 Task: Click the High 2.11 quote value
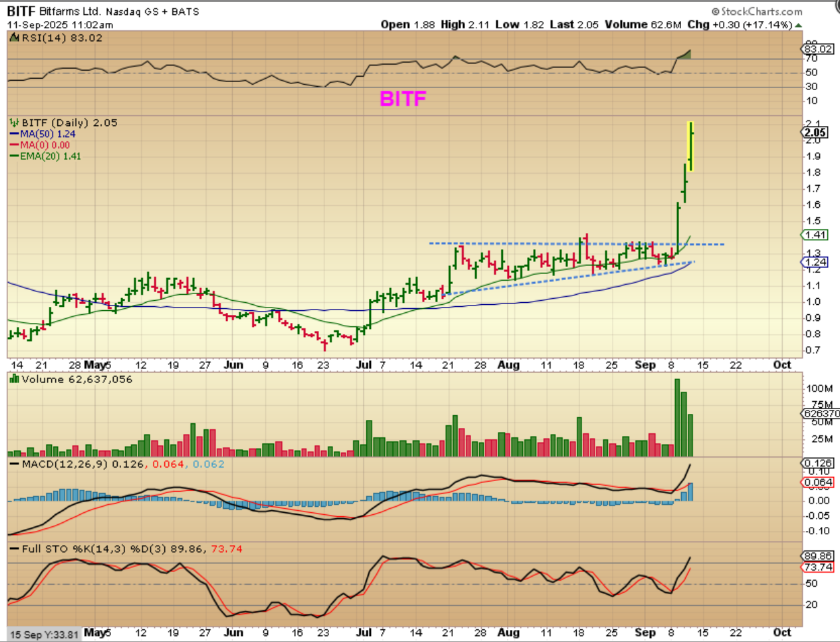tap(465, 24)
